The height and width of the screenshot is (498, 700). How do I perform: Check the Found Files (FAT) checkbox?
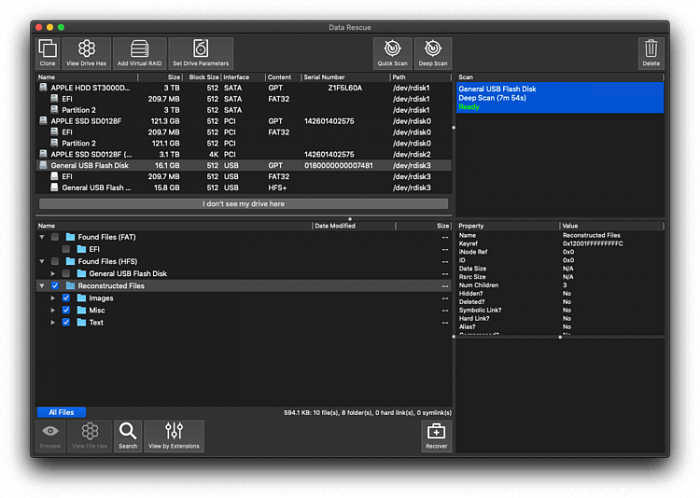pyautogui.click(x=55, y=237)
